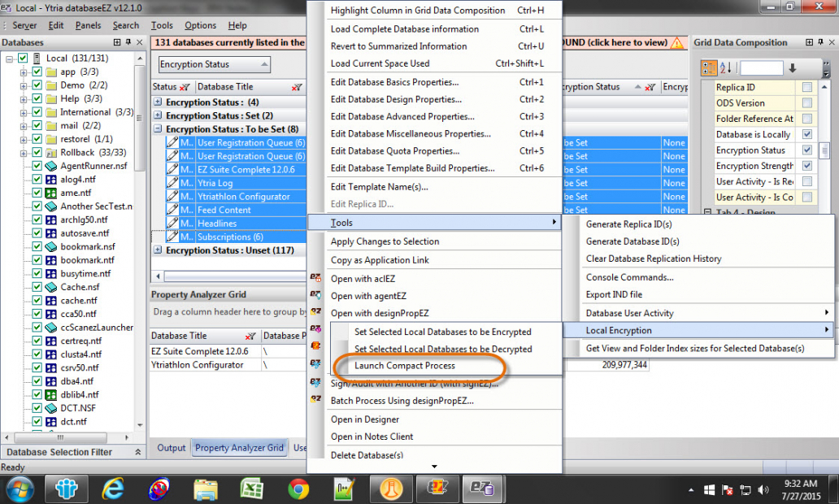Collapse the Encryption Status : To be Set group
The height and width of the screenshot is (504, 839).
[158, 129]
